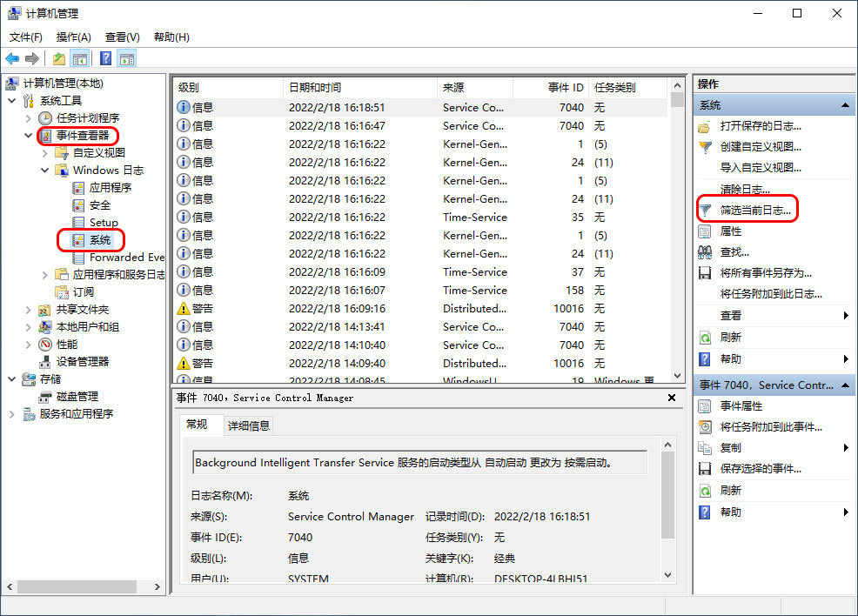The width and height of the screenshot is (858, 616).
Task: Open 磁盘管理
Action: [x=77, y=397]
